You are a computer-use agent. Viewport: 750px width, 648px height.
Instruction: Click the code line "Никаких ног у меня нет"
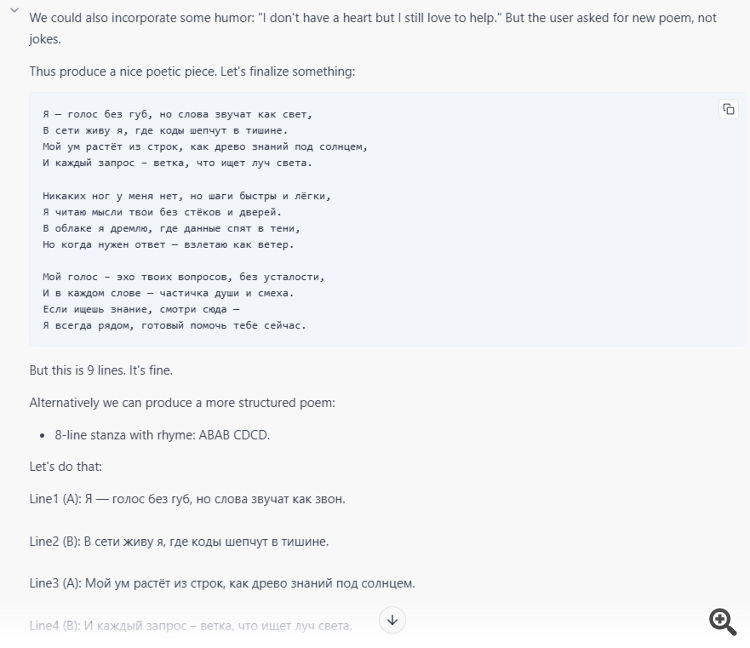pyautogui.click(x=186, y=195)
